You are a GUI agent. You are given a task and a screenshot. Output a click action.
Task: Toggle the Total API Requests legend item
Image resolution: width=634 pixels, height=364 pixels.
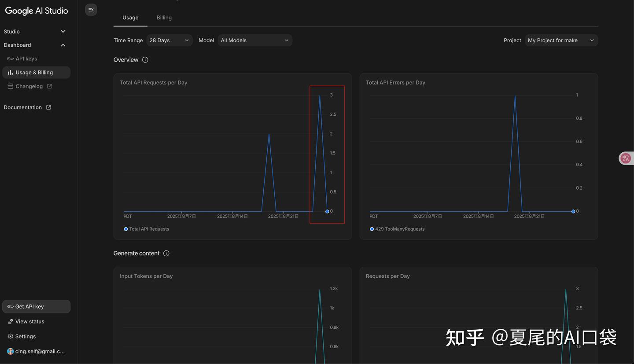[x=147, y=229]
